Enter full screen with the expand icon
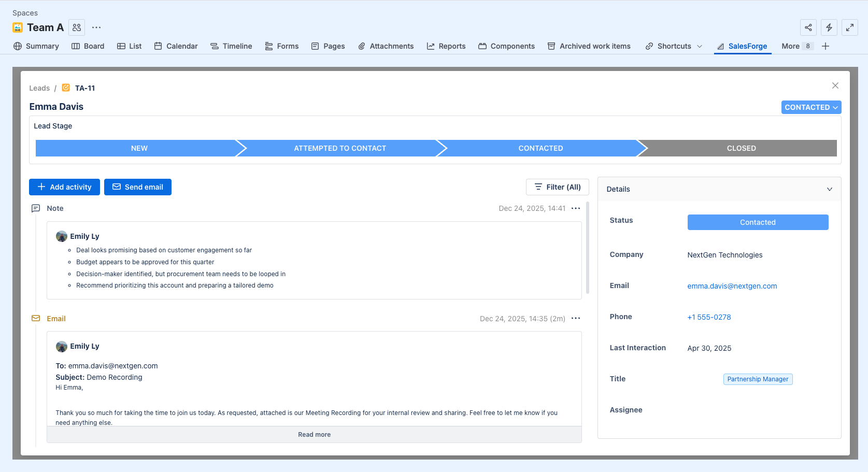Screen dimensions: 868x472 click(x=850, y=27)
